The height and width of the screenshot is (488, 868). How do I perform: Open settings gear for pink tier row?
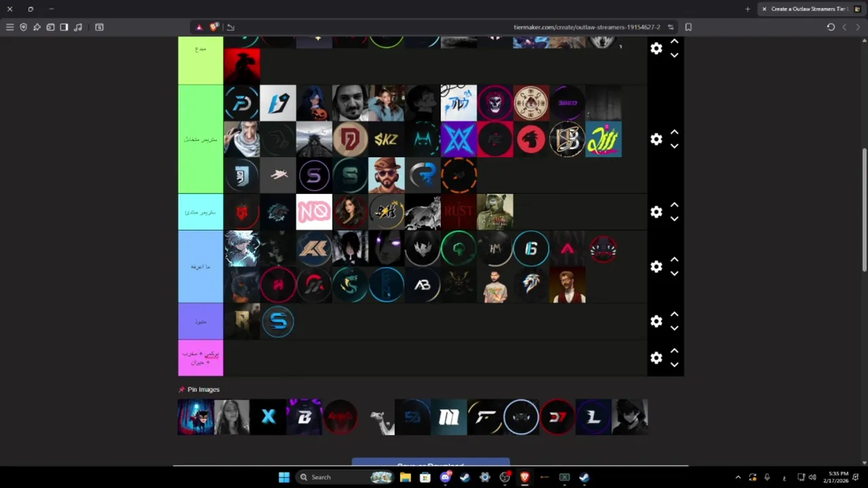(656, 358)
